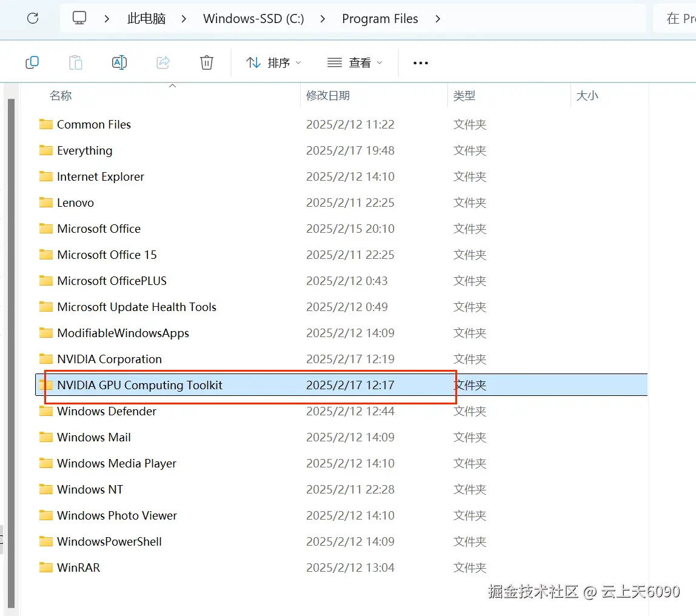This screenshot has height=616, width=696.
Task: Select the Everything folder icon
Action: 45,150
